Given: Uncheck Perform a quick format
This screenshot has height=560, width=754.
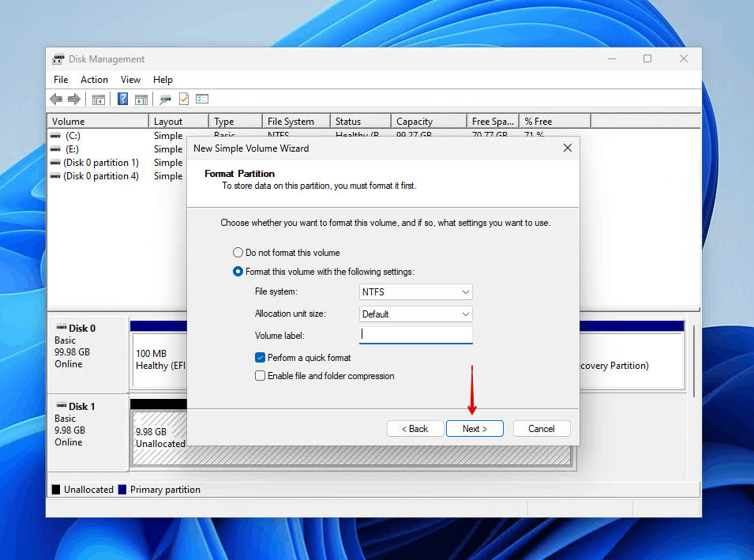Looking at the screenshot, I should point(260,357).
